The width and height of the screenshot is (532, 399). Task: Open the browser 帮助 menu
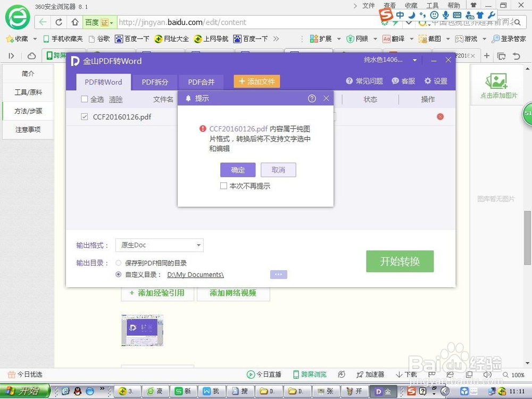coord(454,5)
